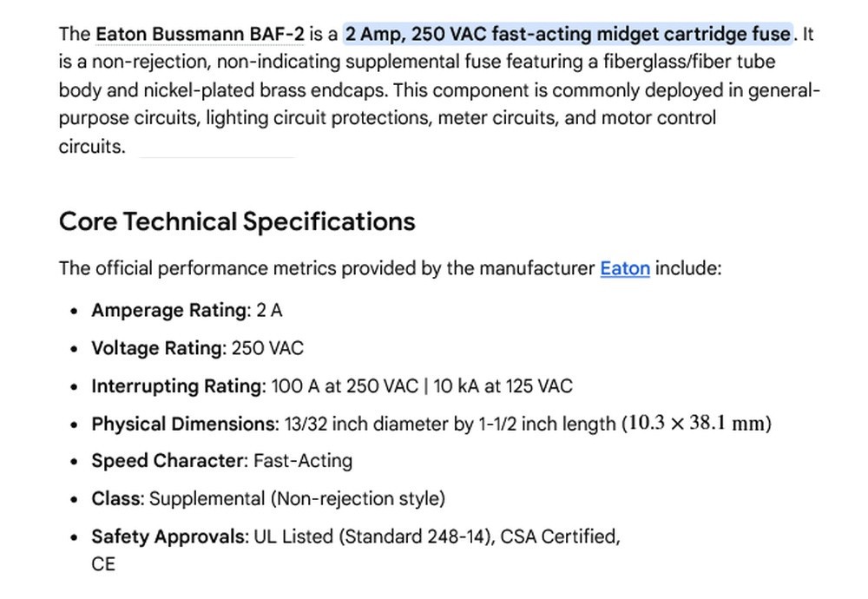
Task: Click the 'Fast-Acting' speed value
Action: pos(303,461)
